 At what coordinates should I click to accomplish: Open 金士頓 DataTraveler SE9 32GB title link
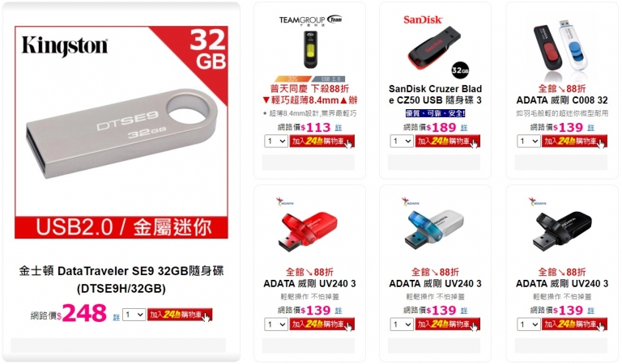click(x=121, y=279)
